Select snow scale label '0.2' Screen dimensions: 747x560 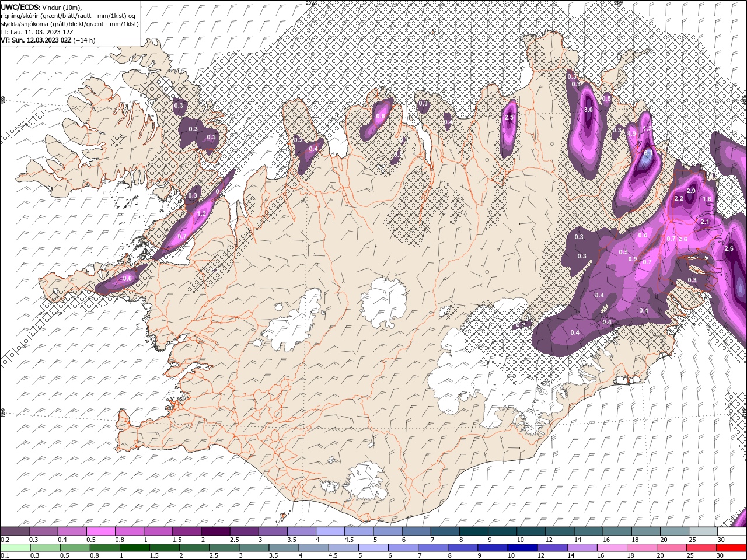(5, 540)
